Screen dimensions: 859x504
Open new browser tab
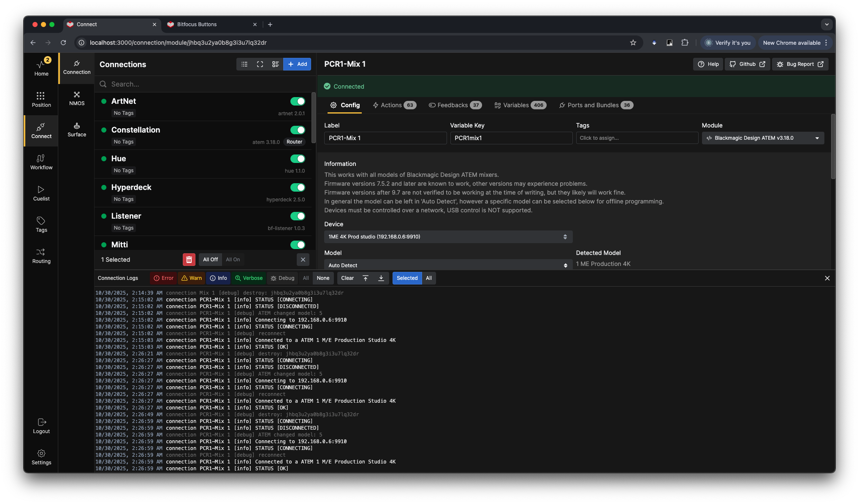(x=270, y=24)
